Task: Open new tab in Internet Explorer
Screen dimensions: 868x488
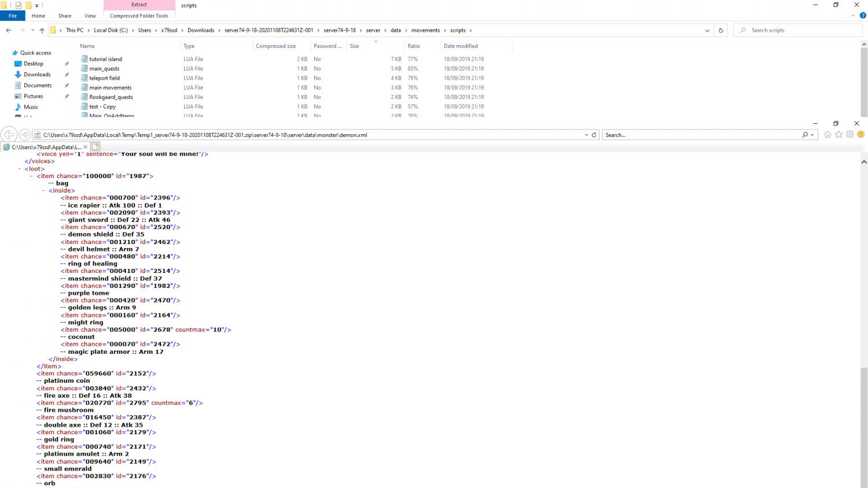Action: [95, 147]
